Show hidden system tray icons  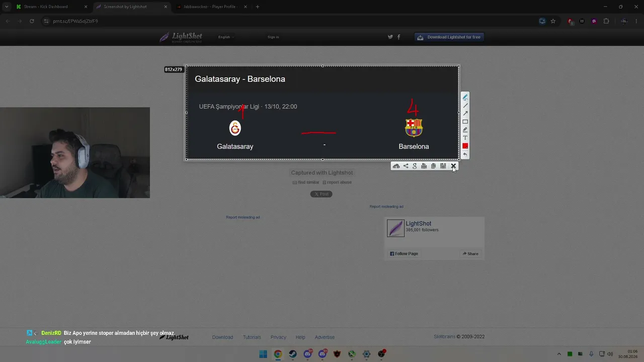[x=558, y=354]
